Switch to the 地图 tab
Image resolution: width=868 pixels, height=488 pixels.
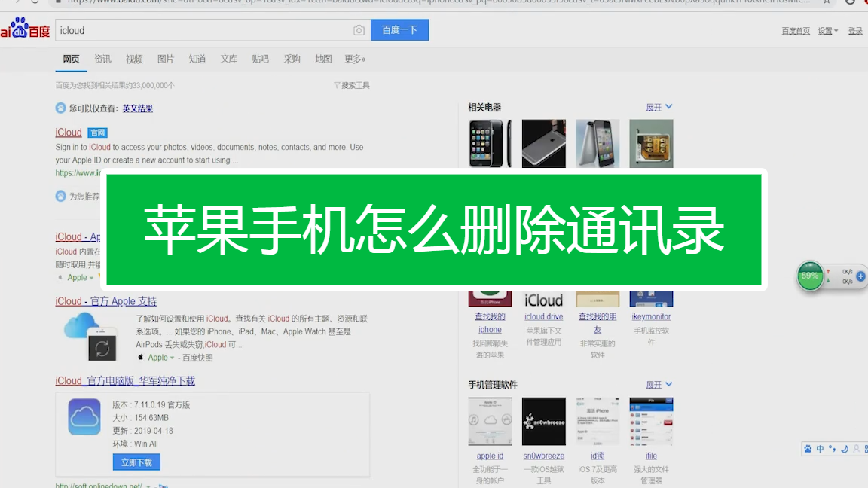click(x=323, y=59)
